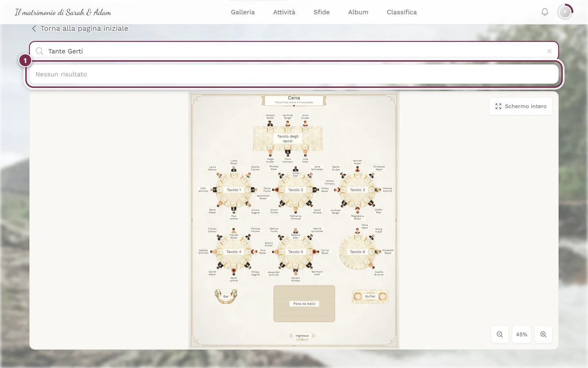Zoom out the seating plan
This screenshot has width=588, height=368.
500,334
